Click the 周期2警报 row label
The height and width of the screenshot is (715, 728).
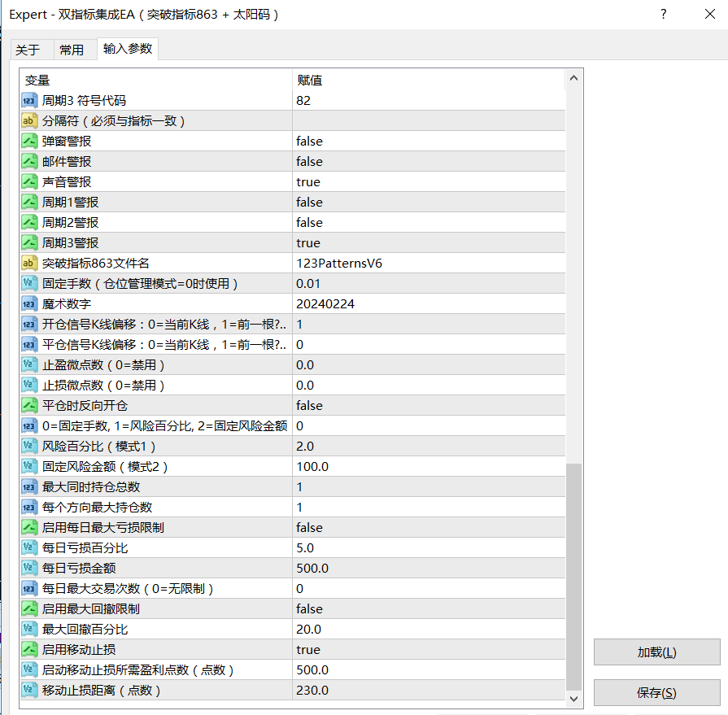tap(70, 223)
